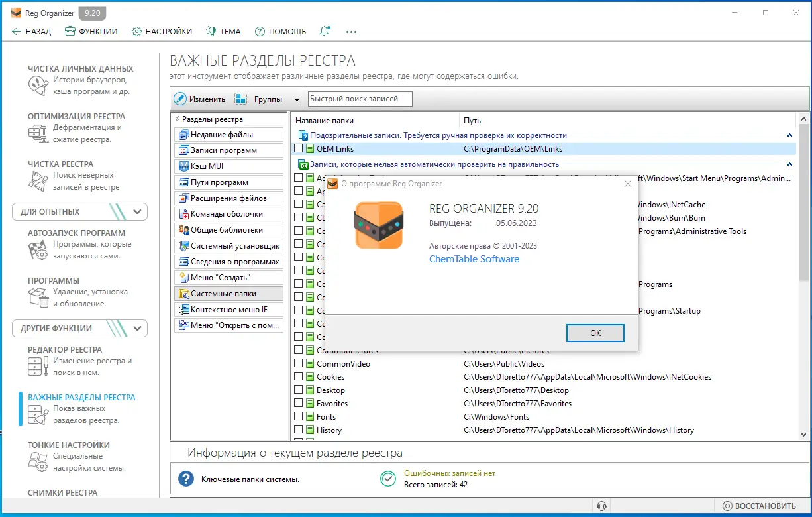The image size is (812, 517).
Task: Open ЧИСТКА ЛИЧНЫХ ДАННЫХ in the sidebar
Action: (x=80, y=80)
